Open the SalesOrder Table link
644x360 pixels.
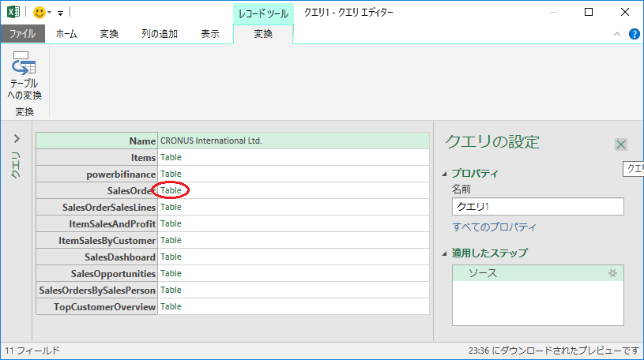click(171, 190)
